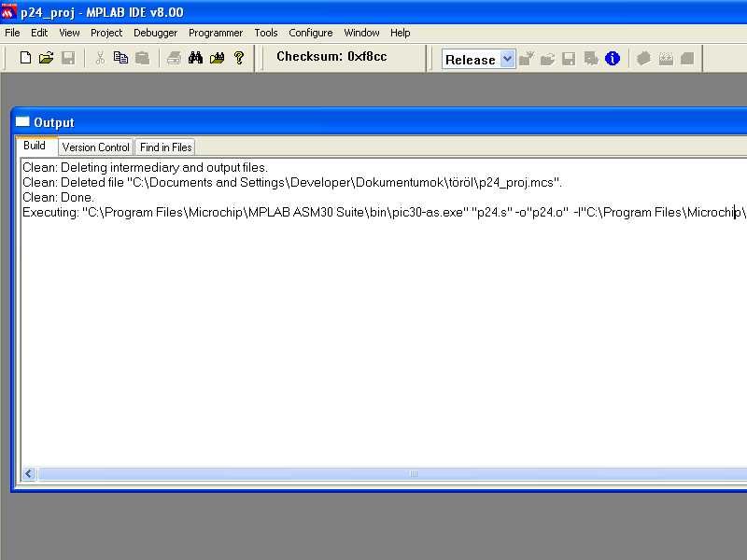747x560 pixels.
Task: Open the Tools menu
Action: (266, 33)
